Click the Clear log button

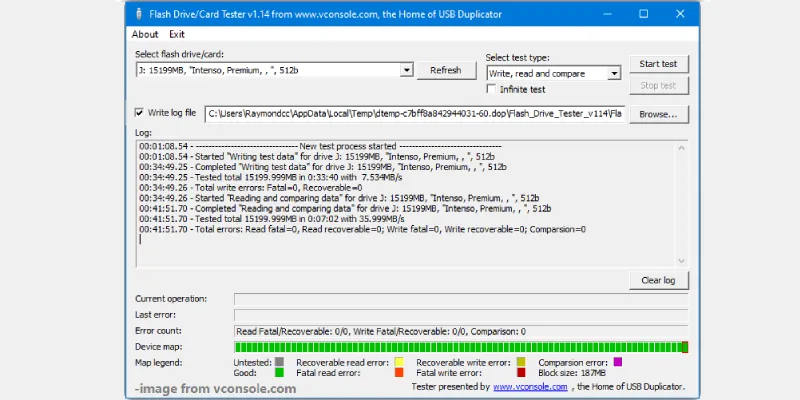coord(658,280)
